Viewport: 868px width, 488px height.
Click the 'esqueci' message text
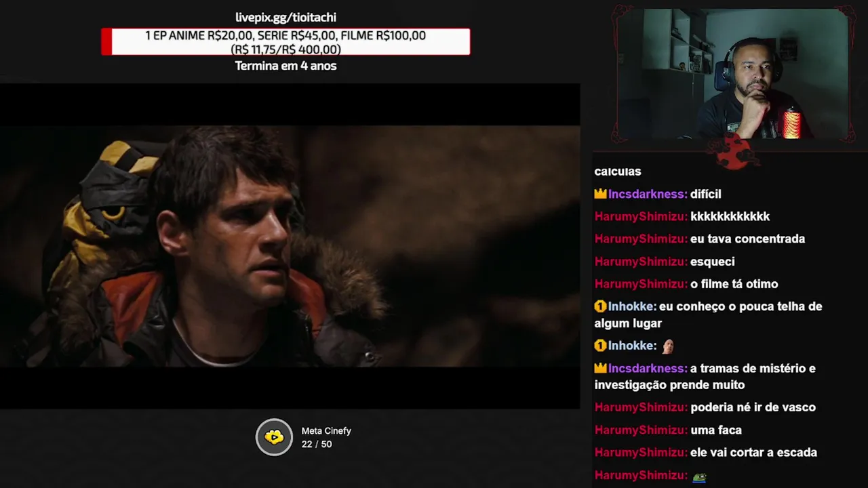[x=712, y=262]
